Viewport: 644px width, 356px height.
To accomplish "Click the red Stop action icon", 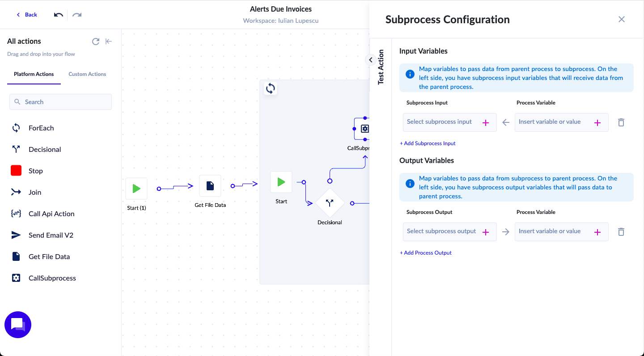I will pos(16,171).
